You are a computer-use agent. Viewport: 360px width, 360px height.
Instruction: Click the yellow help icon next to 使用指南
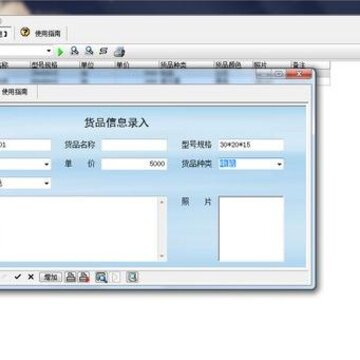coord(25,32)
